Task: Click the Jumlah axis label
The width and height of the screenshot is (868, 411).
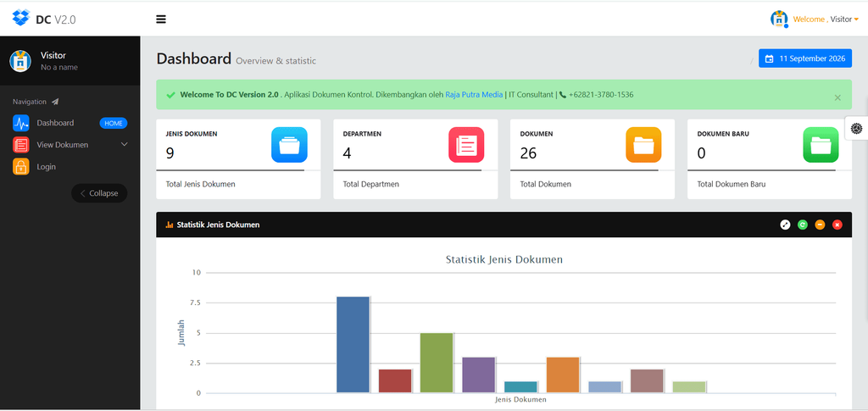Action: 181,333
